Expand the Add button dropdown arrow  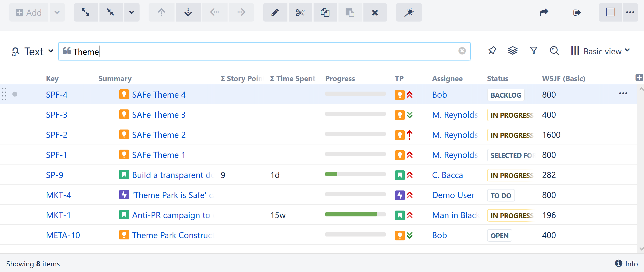pyautogui.click(x=57, y=12)
